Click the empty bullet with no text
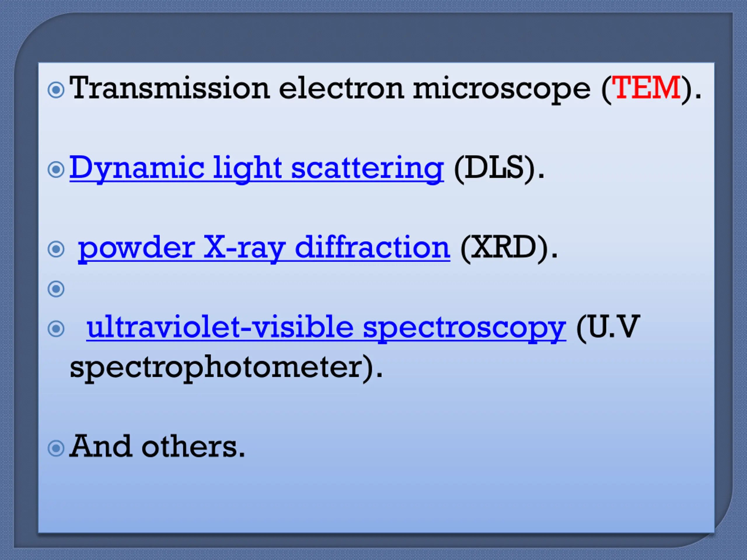The height and width of the screenshot is (560, 747). [56, 289]
